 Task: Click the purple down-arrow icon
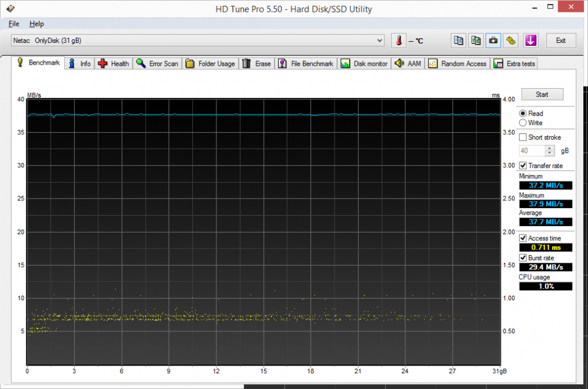pos(530,41)
